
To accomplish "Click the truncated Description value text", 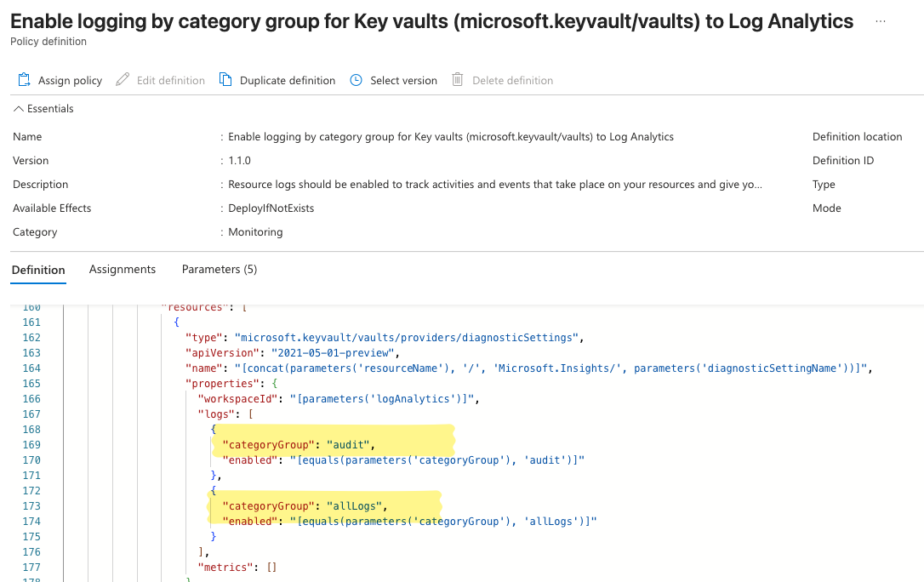I will click(x=495, y=185).
